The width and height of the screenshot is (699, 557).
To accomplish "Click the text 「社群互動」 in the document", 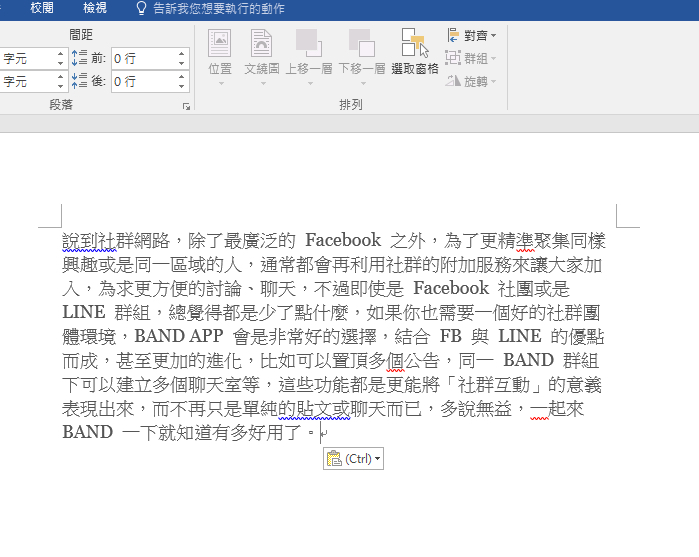I will (493, 384).
